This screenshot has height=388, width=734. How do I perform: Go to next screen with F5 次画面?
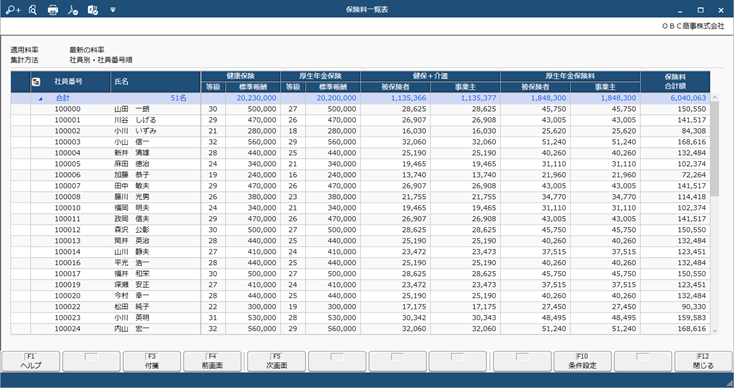276,361
